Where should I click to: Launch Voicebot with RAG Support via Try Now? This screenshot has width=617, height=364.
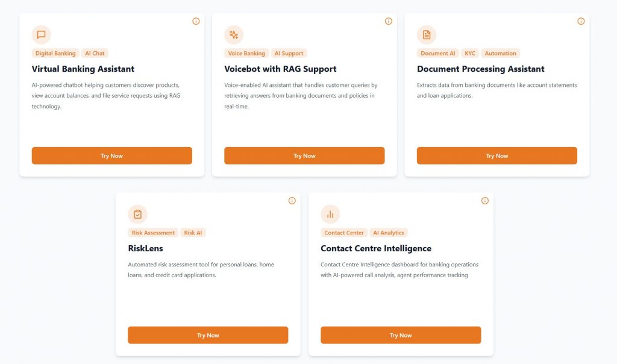pyautogui.click(x=304, y=155)
